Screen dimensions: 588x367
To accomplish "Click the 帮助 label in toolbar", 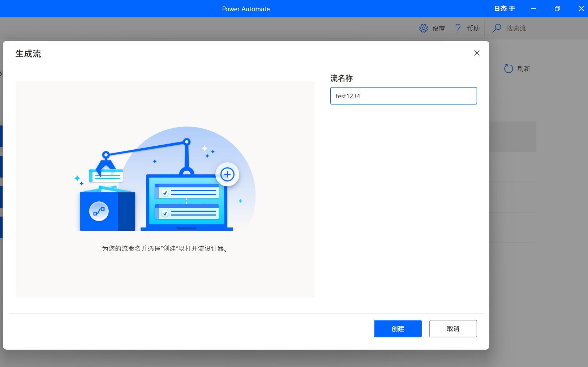I will [473, 28].
